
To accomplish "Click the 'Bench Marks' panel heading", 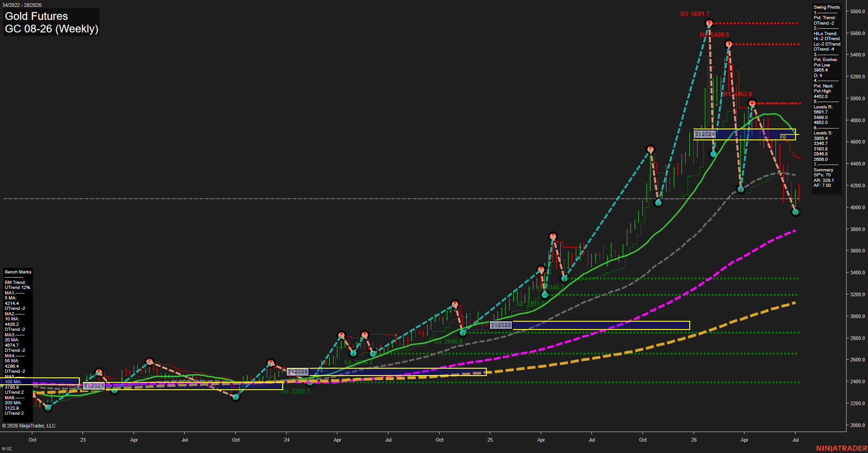I will coord(18,272).
